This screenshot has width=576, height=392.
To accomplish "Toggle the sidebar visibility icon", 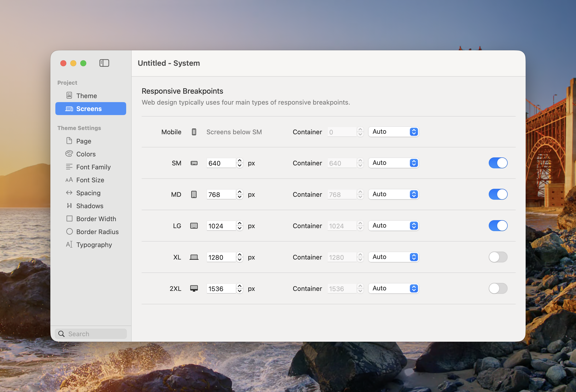I will coord(104,63).
